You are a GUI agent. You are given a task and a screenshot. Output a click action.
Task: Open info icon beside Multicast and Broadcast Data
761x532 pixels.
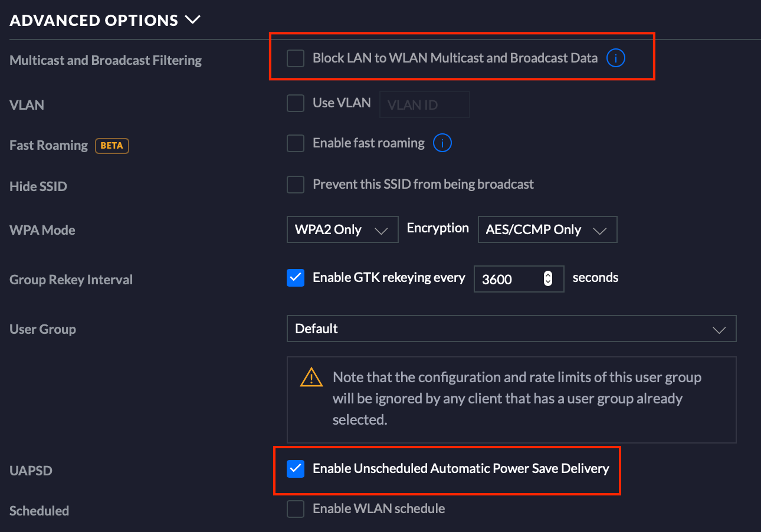coord(615,58)
